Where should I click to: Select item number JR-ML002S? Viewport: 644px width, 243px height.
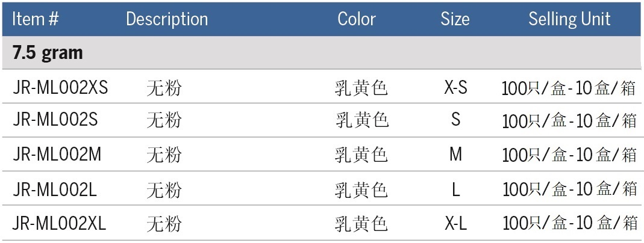point(55,120)
